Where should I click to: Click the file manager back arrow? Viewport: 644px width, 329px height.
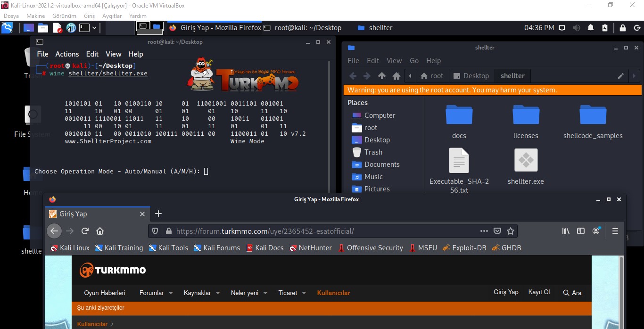[x=353, y=76]
